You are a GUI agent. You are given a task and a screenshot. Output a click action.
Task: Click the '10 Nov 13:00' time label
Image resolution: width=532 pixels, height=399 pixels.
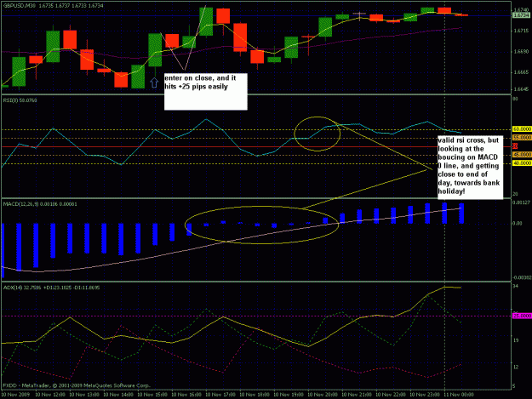pyautogui.click(x=84, y=395)
